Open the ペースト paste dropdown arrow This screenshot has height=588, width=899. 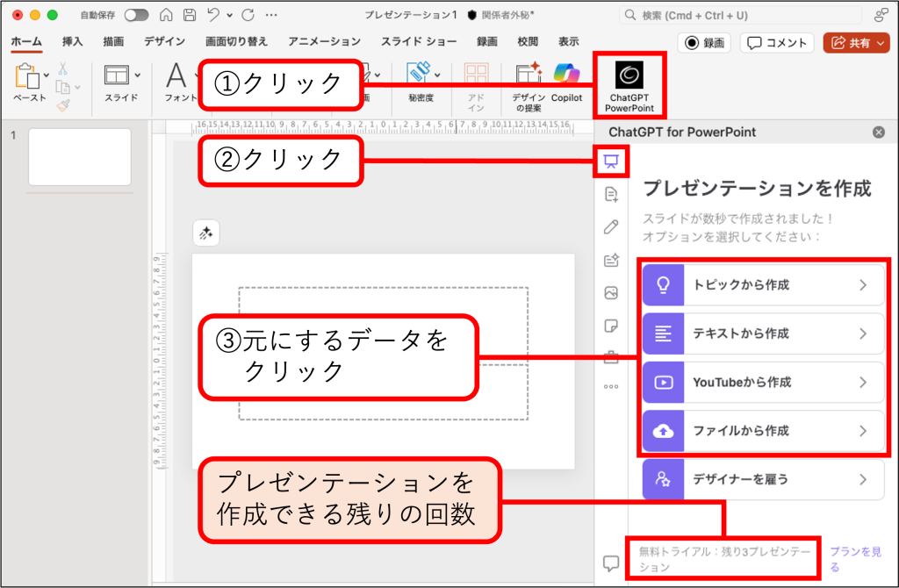(x=45, y=75)
